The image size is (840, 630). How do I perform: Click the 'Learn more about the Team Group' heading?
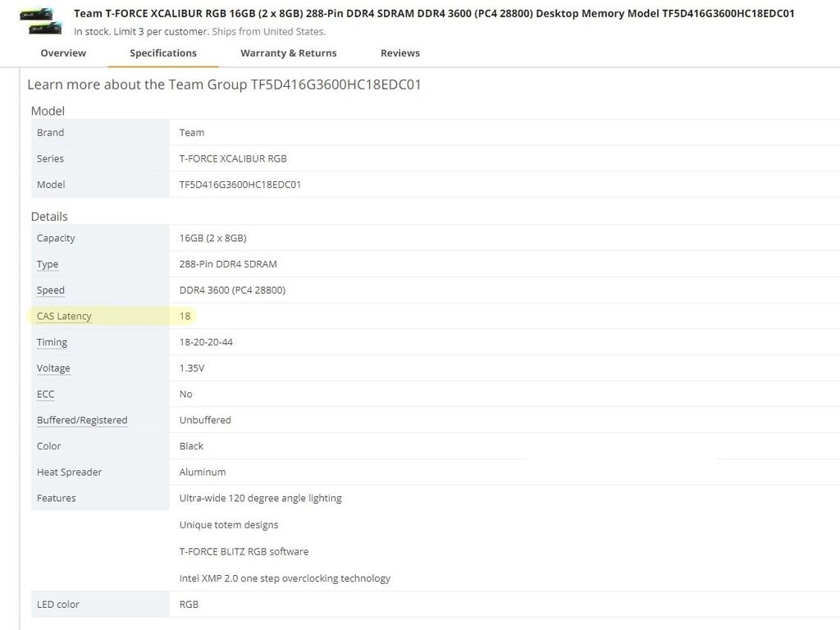(x=224, y=84)
